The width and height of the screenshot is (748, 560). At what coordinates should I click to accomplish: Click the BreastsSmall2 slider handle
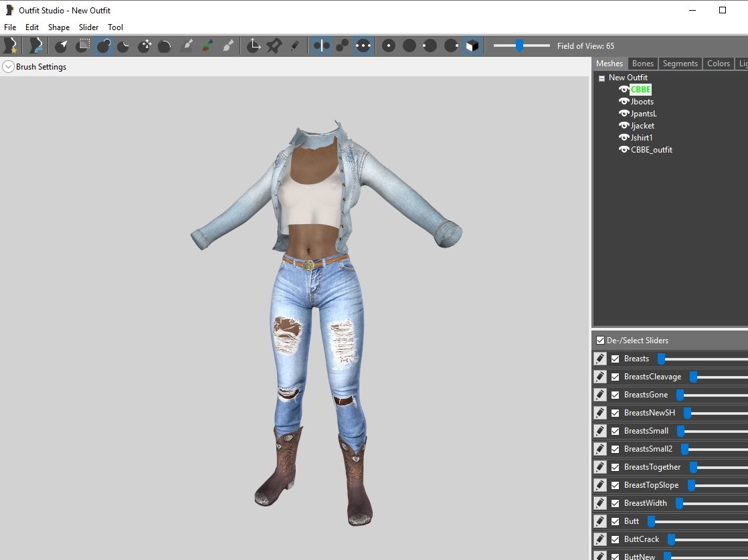pos(684,450)
